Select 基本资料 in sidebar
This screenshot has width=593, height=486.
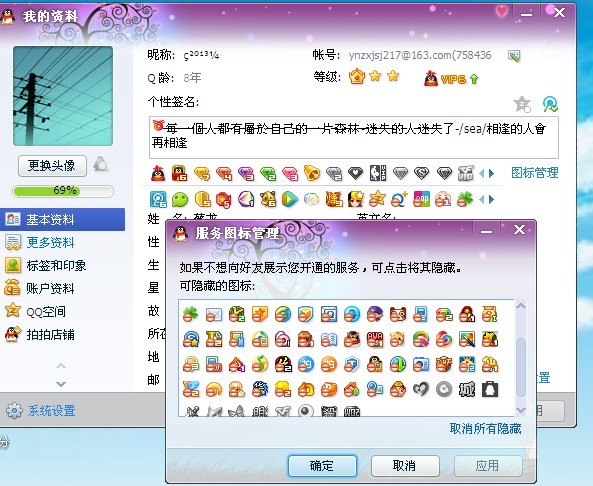62,219
